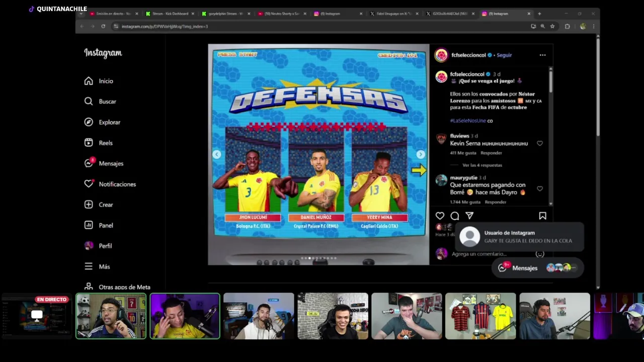Click the maurygutie 1.744 Me gusta count
The image size is (644, 362).
(465, 202)
